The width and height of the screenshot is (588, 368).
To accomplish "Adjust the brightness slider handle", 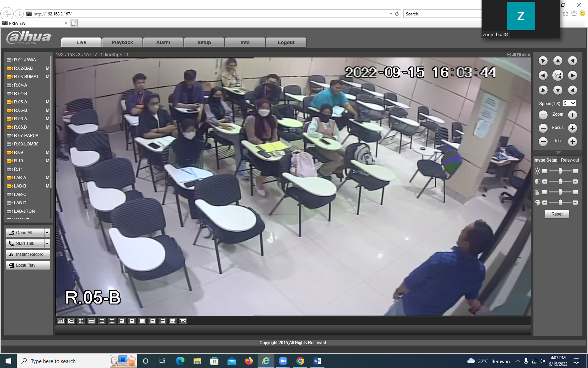I will [x=560, y=171].
